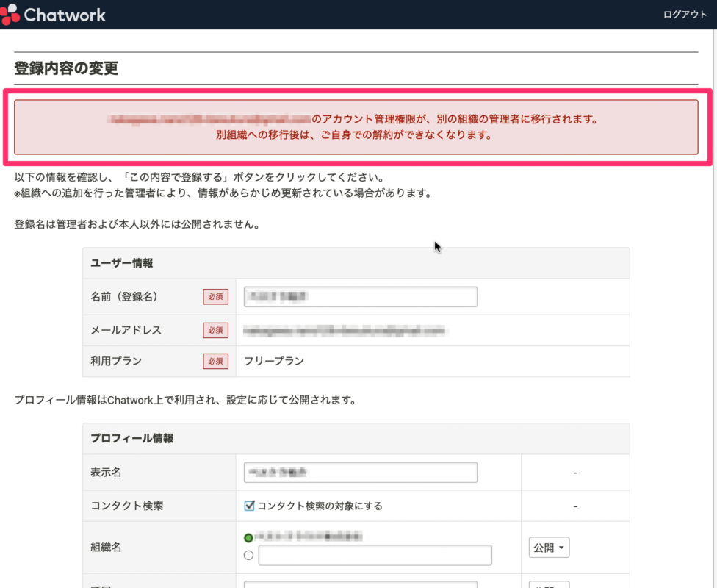Click the 表示名 text field
The width and height of the screenshot is (717, 588).
click(360, 472)
